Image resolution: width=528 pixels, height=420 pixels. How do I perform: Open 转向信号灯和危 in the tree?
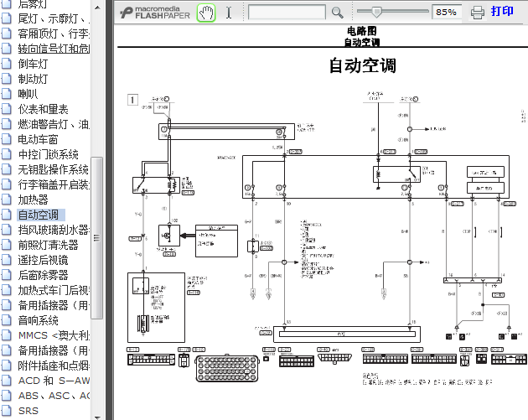[54, 49]
